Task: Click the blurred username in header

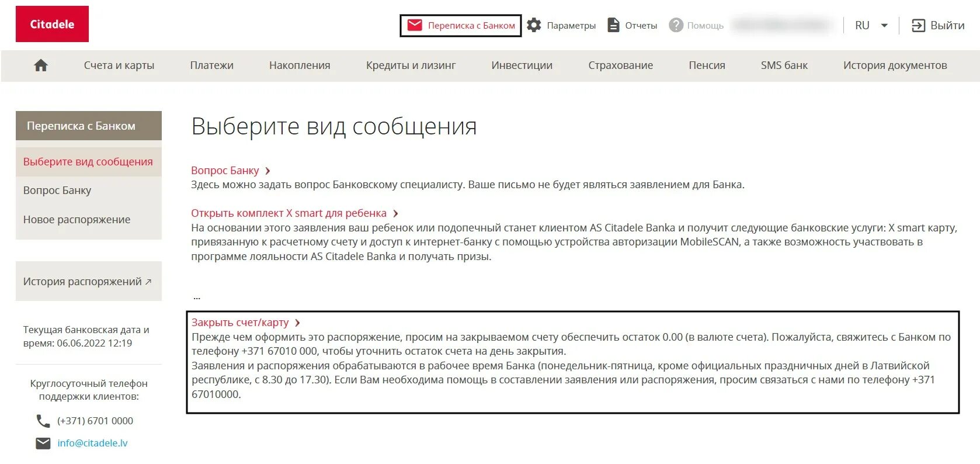Action: (x=781, y=25)
